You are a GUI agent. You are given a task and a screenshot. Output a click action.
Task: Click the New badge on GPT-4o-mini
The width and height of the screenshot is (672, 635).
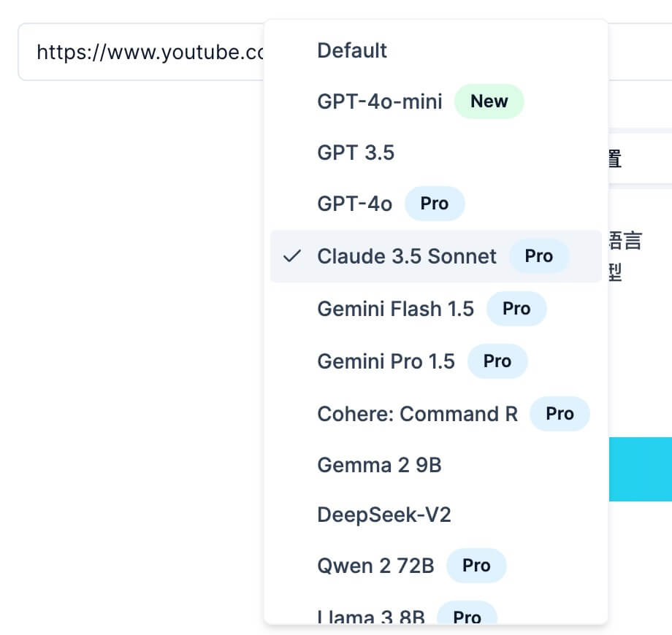[489, 101]
